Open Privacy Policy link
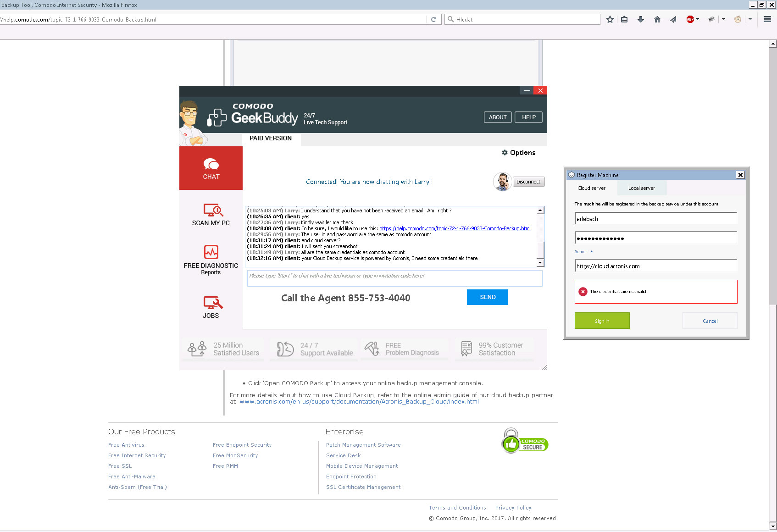This screenshot has height=532, width=777. coord(513,508)
